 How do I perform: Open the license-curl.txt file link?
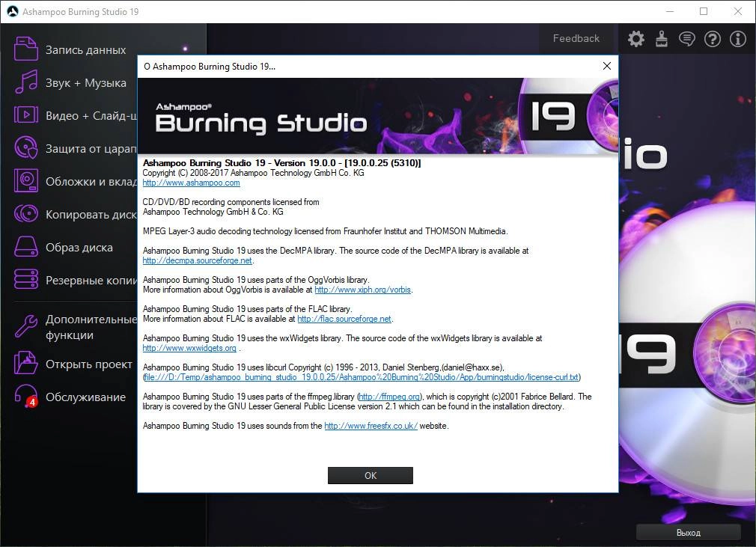click(362, 377)
